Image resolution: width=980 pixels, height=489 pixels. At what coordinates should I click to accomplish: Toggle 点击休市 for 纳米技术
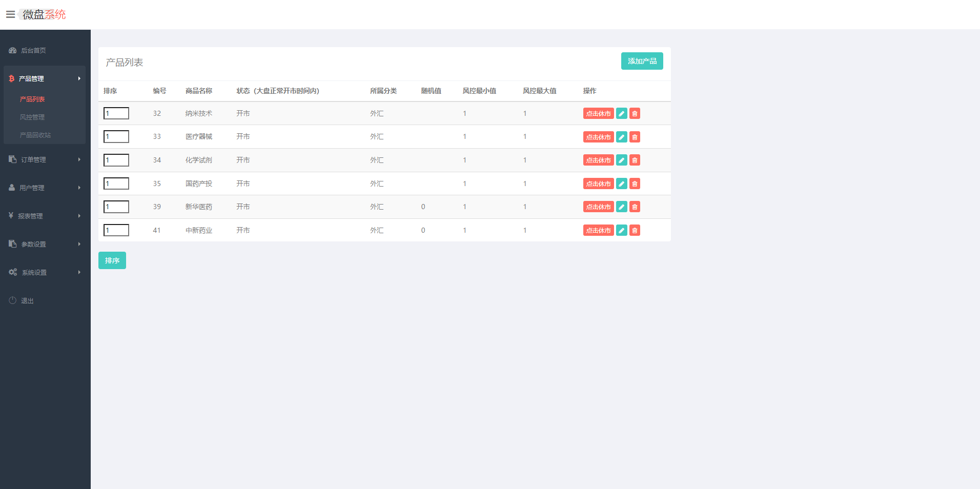pyautogui.click(x=598, y=114)
